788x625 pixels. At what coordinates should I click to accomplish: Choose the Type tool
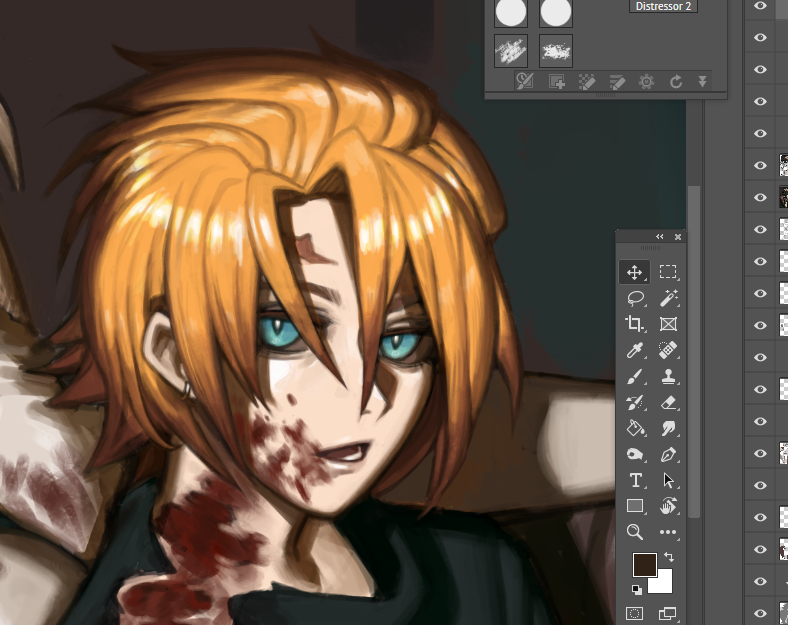pos(634,481)
